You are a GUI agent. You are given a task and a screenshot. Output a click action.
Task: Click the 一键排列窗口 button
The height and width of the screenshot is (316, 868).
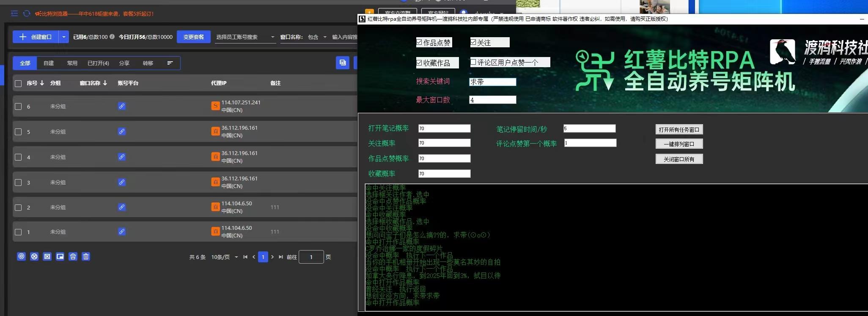click(679, 144)
